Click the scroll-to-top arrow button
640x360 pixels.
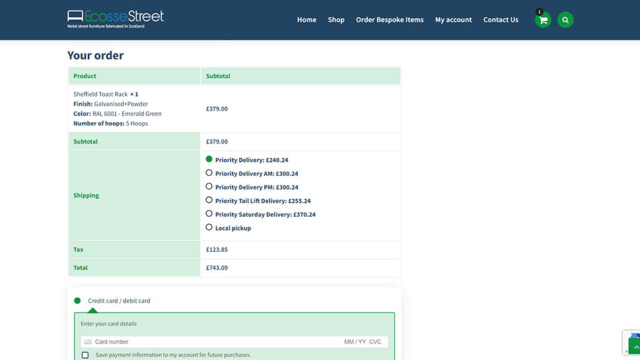[635, 347]
